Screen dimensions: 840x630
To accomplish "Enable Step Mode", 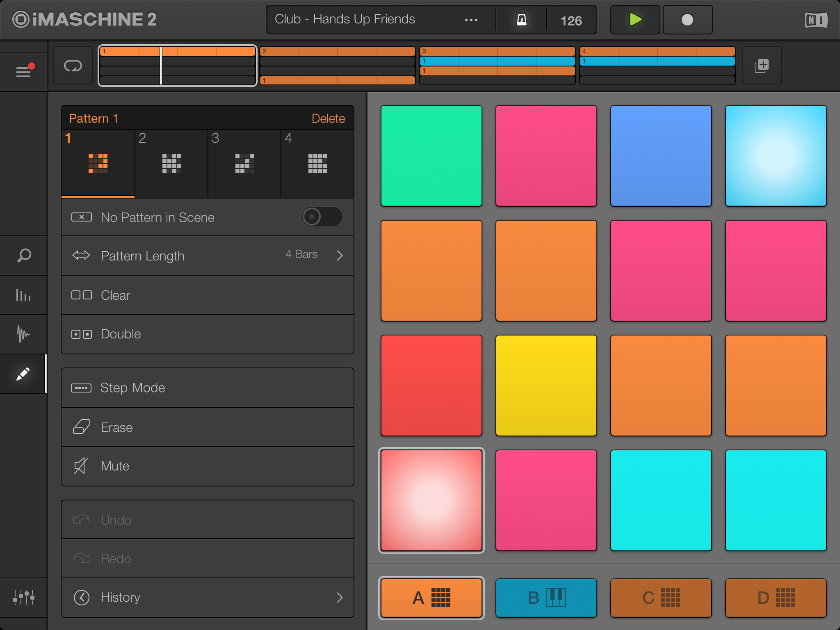I will 208,388.
